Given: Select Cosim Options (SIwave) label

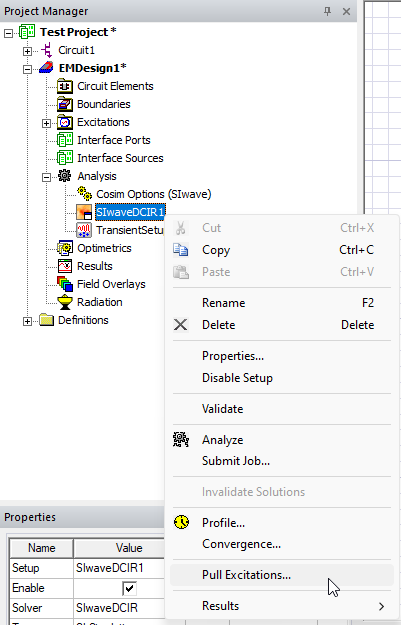Looking at the screenshot, I should click(154, 194).
